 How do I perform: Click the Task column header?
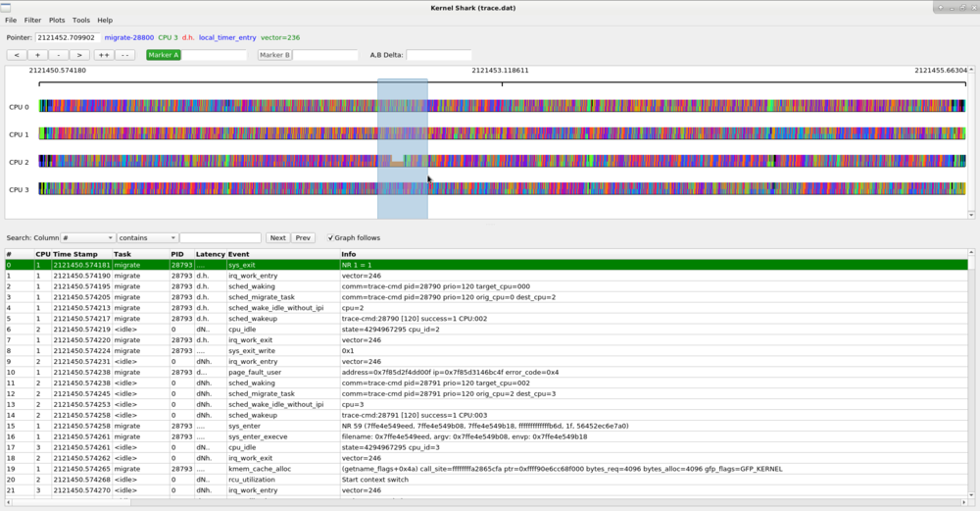(x=140, y=254)
